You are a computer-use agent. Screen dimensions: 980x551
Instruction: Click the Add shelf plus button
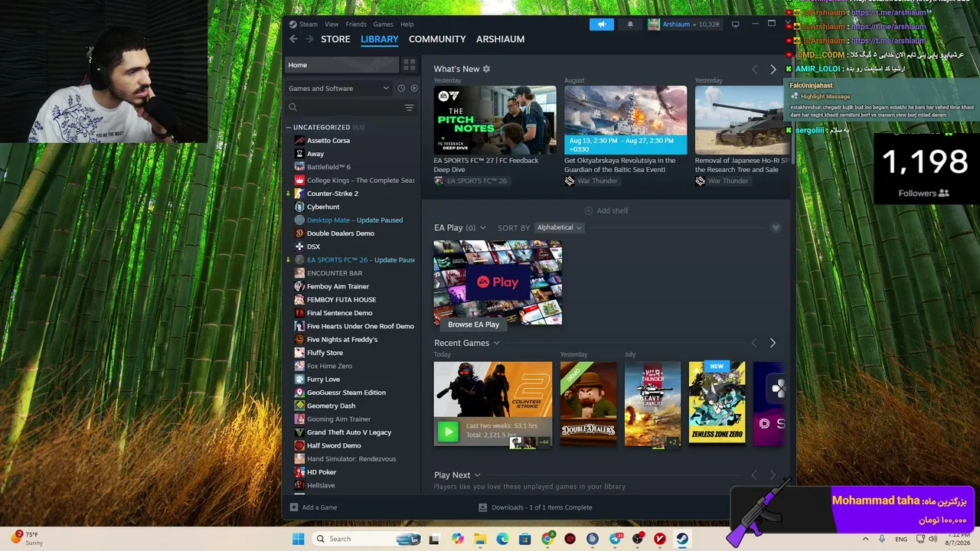[589, 210]
